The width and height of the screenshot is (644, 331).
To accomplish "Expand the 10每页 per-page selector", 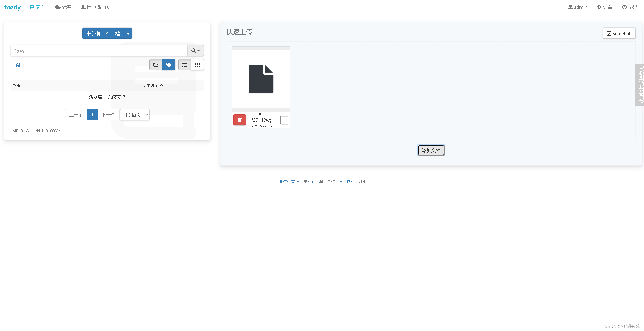I will [x=134, y=115].
